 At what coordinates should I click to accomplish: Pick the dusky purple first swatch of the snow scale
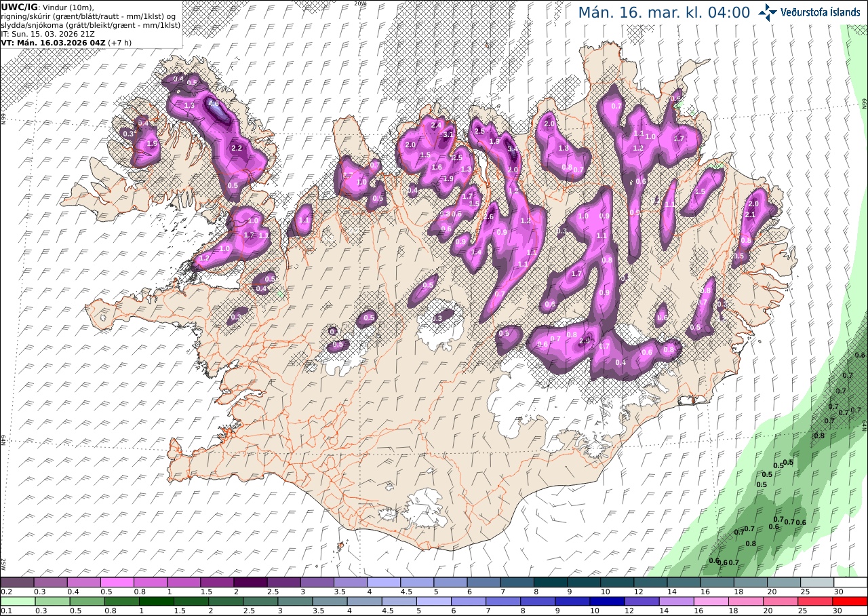18,582
